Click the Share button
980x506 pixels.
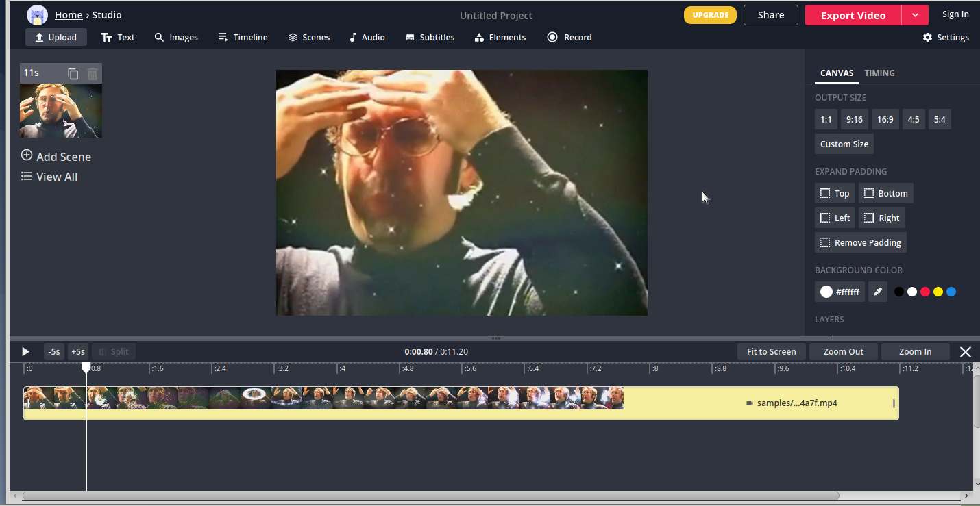click(771, 15)
